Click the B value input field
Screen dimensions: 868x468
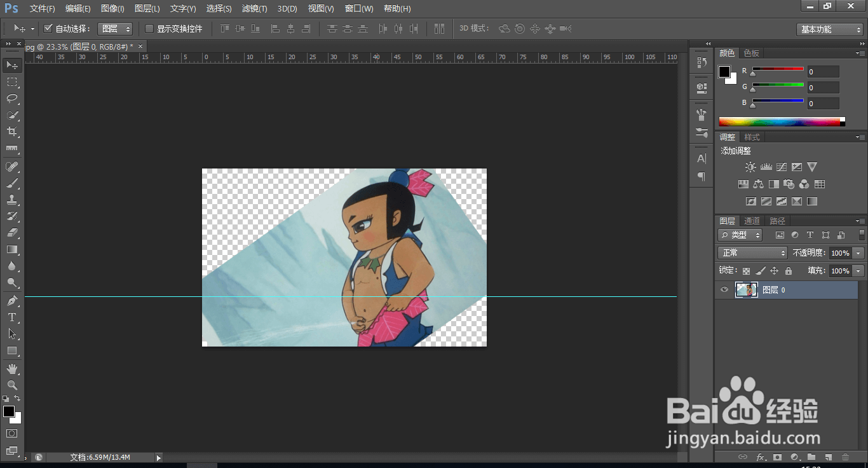coord(824,103)
